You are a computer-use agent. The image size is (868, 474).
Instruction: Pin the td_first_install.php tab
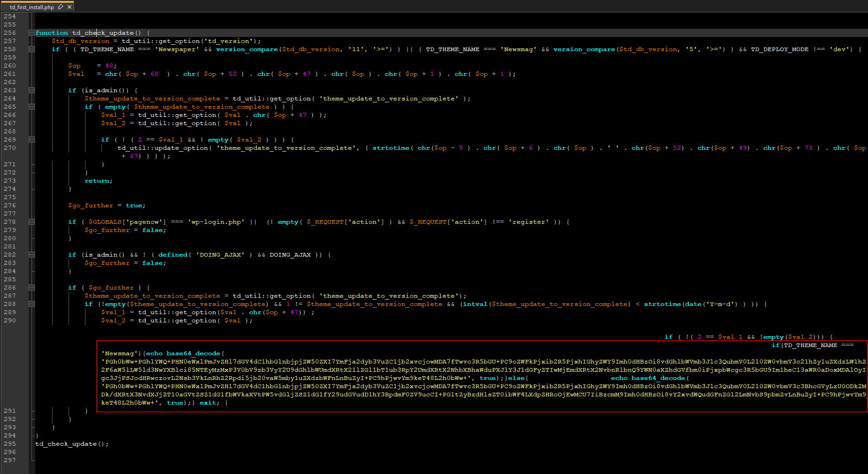coord(60,7)
